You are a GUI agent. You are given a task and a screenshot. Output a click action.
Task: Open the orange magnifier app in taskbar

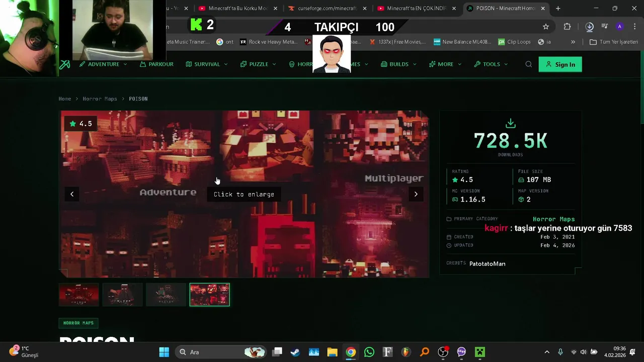point(425,352)
